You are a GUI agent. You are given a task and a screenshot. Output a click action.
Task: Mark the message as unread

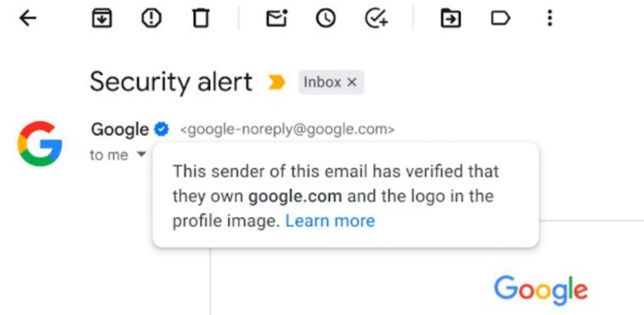tap(277, 19)
